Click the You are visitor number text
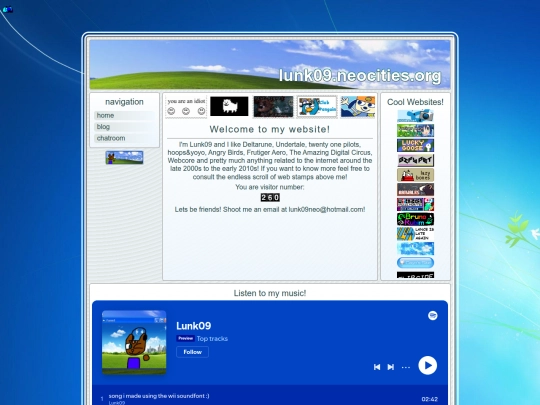Screen dimensions: 540x405 coord(270,187)
